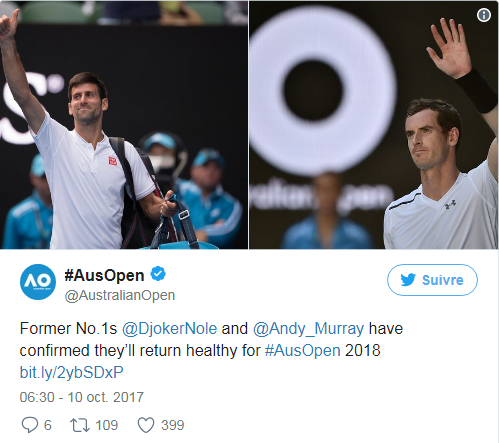Click the reply count 6
The image size is (499, 443).
click(x=48, y=425)
